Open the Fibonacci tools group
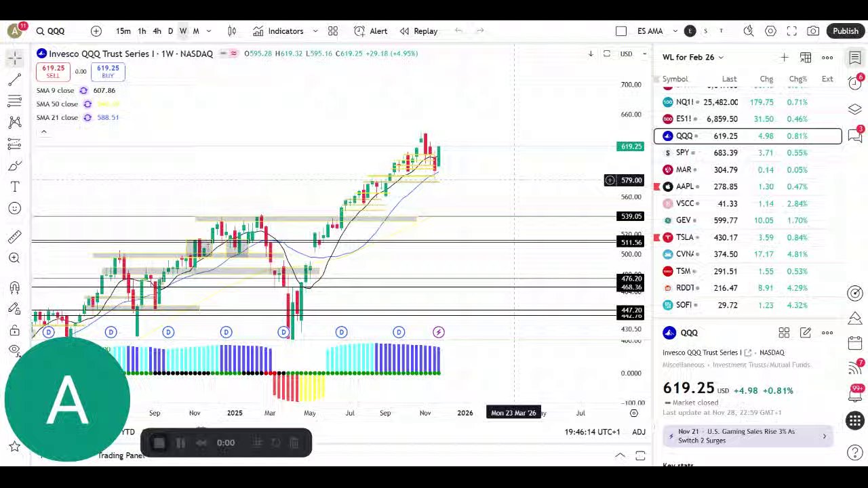868x488 pixels. (x=14, y=101)
